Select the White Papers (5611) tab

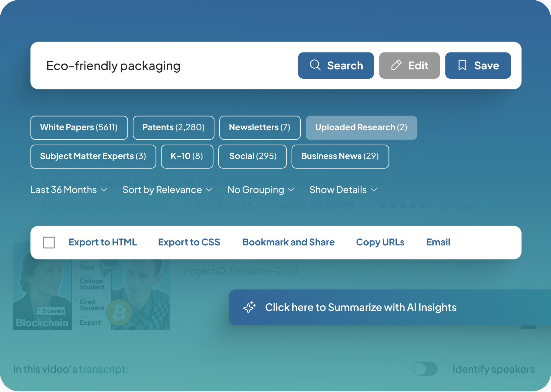pyautogui.click(x=79, y=128)
